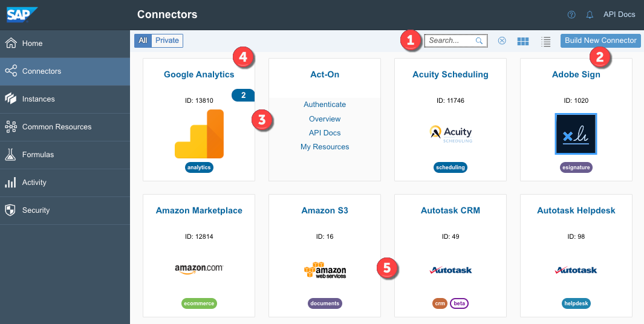Switch to grid card view
Screen dimensions: 644x324
click(523, 41)
